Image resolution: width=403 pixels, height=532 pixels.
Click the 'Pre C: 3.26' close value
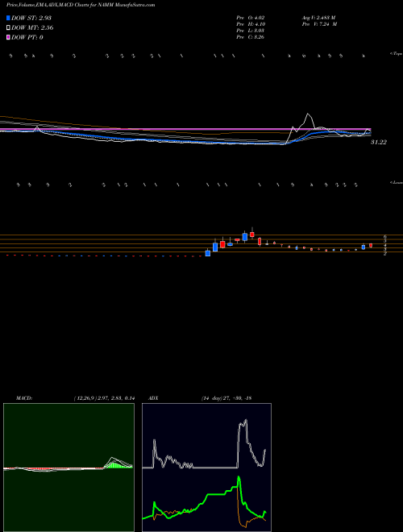(x=251, y=37)
